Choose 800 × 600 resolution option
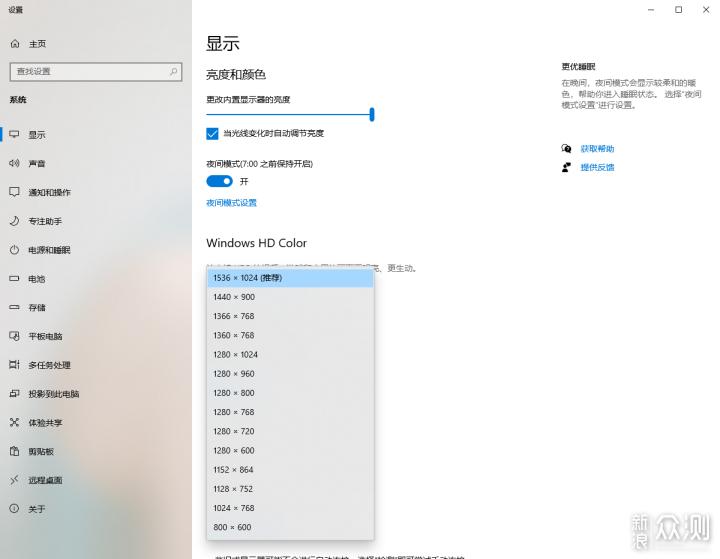This screenshot has width=720, height=559. point(291,528)
